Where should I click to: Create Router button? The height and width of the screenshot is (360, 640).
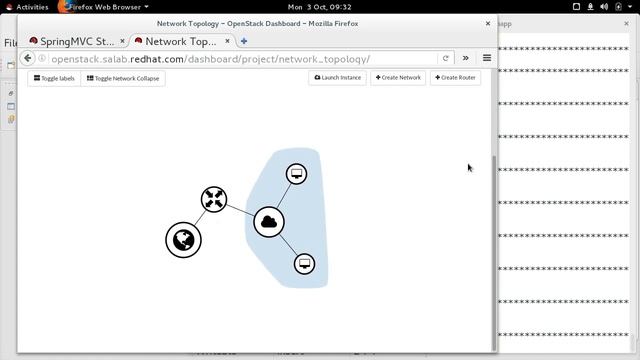tap(455, 78)
